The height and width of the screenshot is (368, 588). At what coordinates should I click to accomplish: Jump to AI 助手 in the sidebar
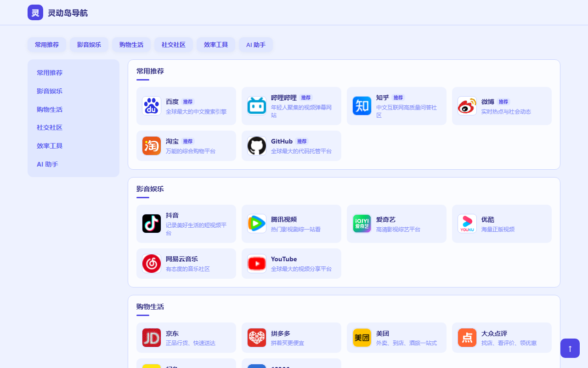(73, 164)
